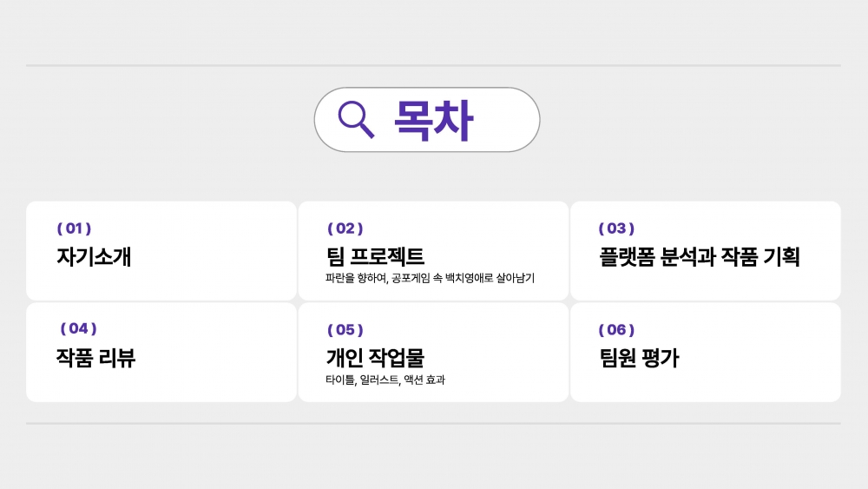Screen dimensions: 868x489
Task: Select the 파란을 향하여 subtitle text
Action: [x=430, y=279]
